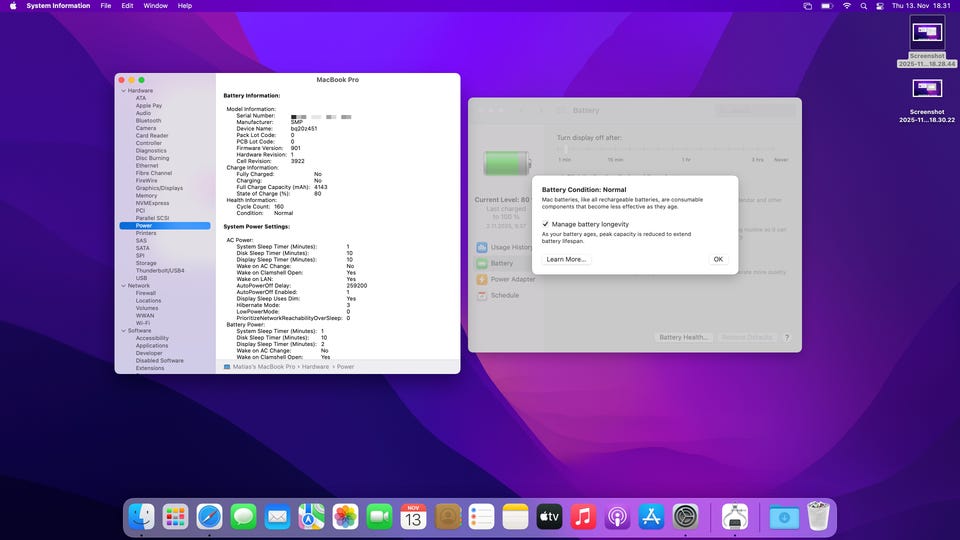Open Safari from the Dock

[209, 516]
